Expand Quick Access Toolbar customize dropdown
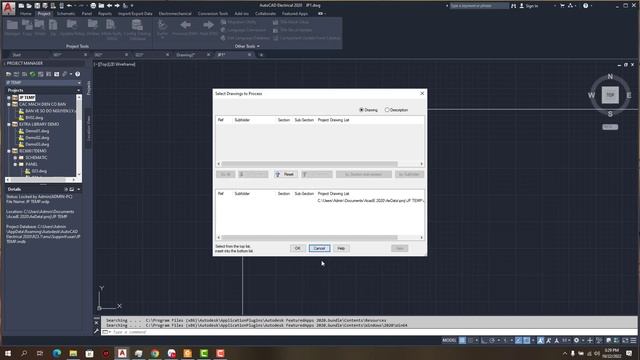Screen dimensions: 640x360 tap(132, 6)
